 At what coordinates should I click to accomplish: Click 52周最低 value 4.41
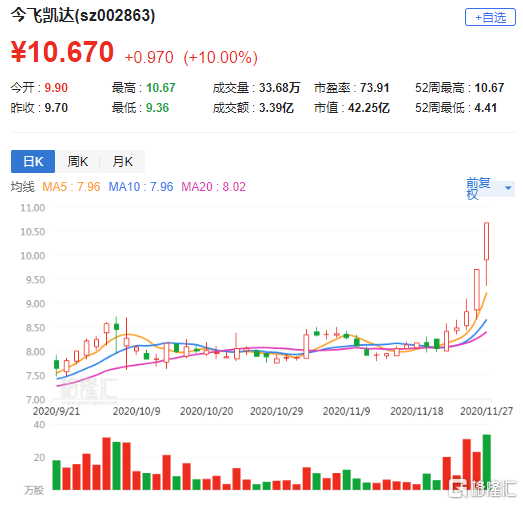pos(486,108)
